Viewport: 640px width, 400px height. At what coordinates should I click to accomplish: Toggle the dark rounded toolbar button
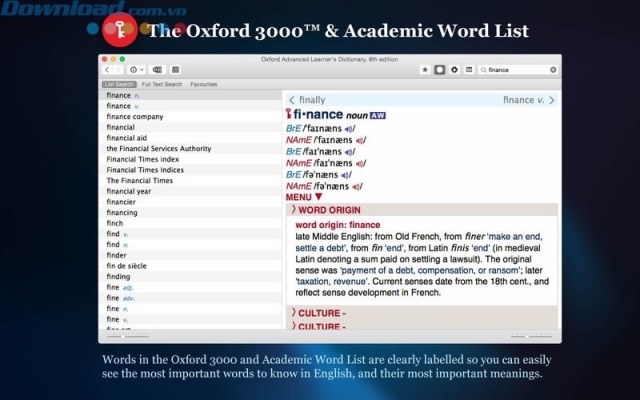click(440, 70)
